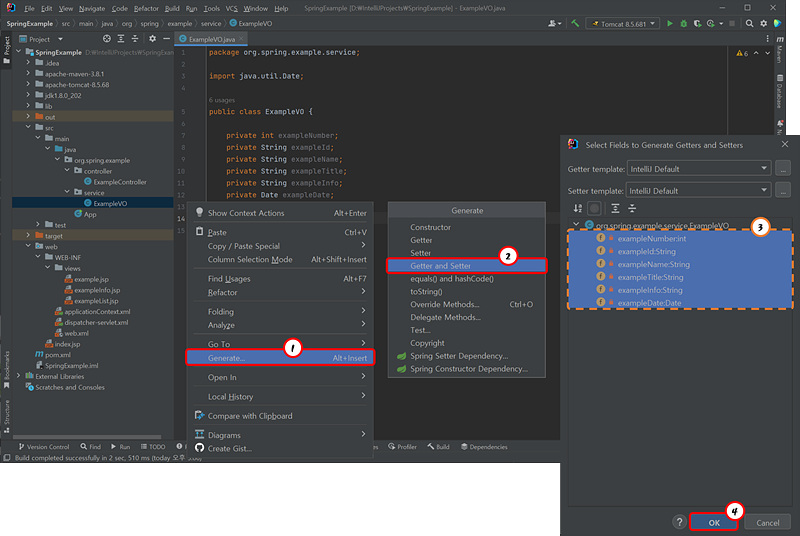Open the Maven tool window
The height and width of the screenshot is (536, 800).
(x=780, y=50)
